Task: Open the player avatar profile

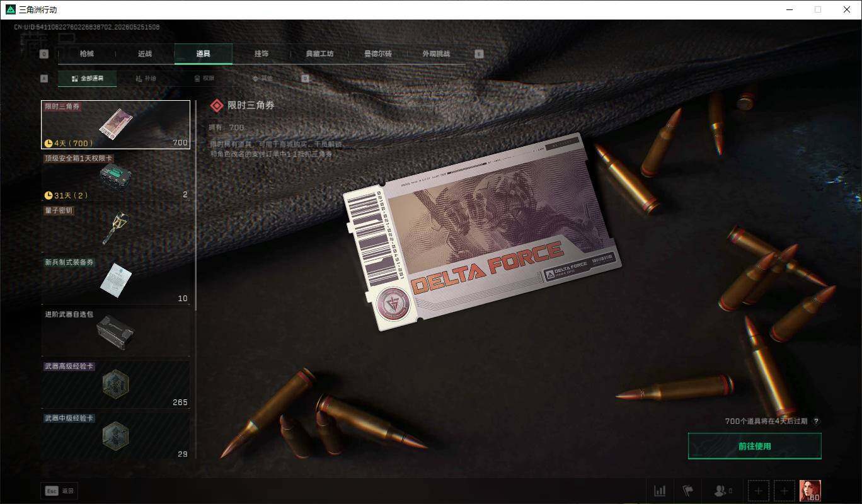Action: click(x=810, y=491)
